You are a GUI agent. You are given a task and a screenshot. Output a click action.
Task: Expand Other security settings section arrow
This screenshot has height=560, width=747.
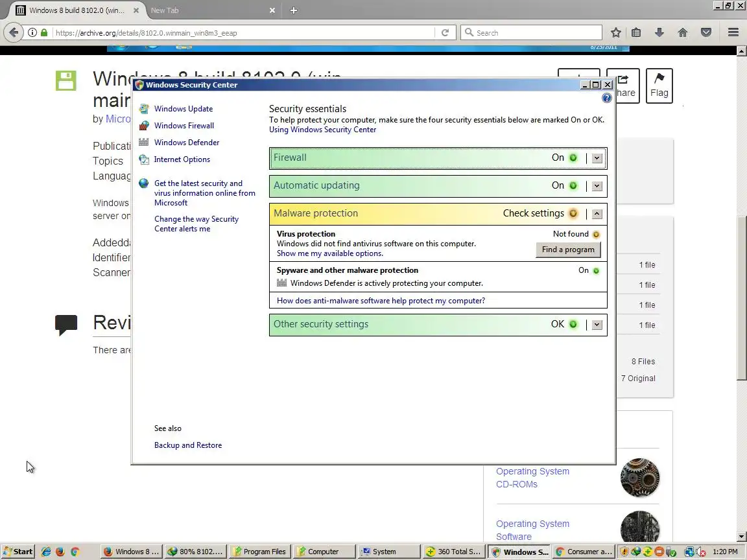click(597, 325)
